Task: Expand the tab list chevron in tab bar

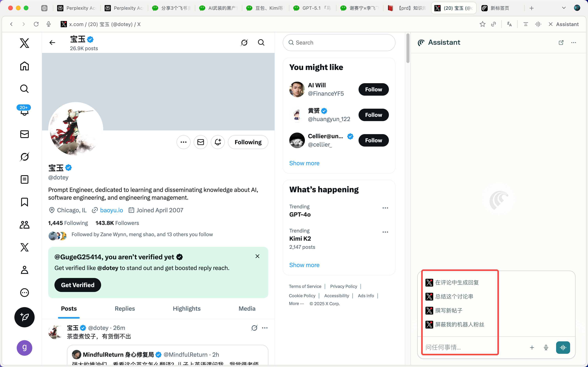Action: point(564,8)
